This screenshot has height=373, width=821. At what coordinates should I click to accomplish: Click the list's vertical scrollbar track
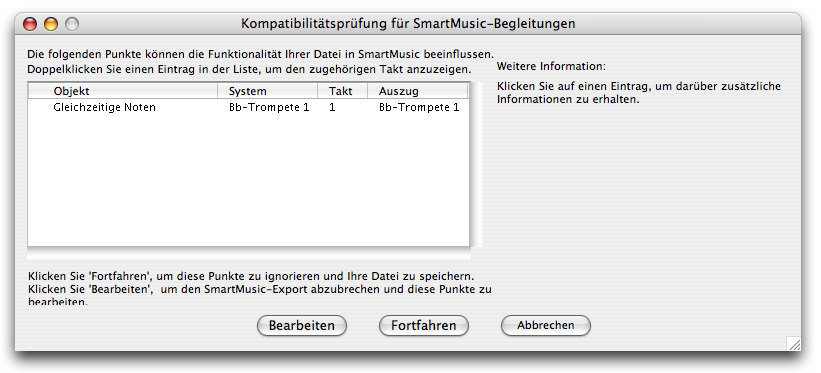coord(476,164)
